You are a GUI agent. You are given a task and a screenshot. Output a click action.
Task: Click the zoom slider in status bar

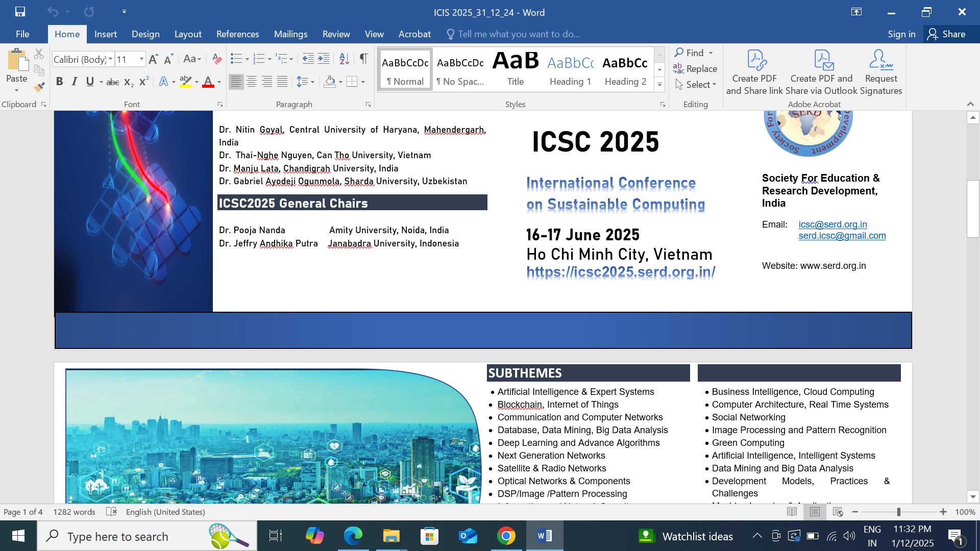point(898,512)
